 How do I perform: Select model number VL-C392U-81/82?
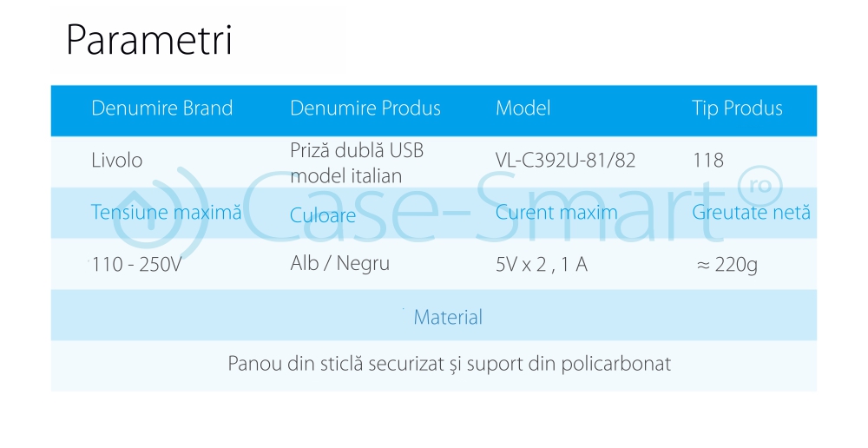click(x=565, y=161)
